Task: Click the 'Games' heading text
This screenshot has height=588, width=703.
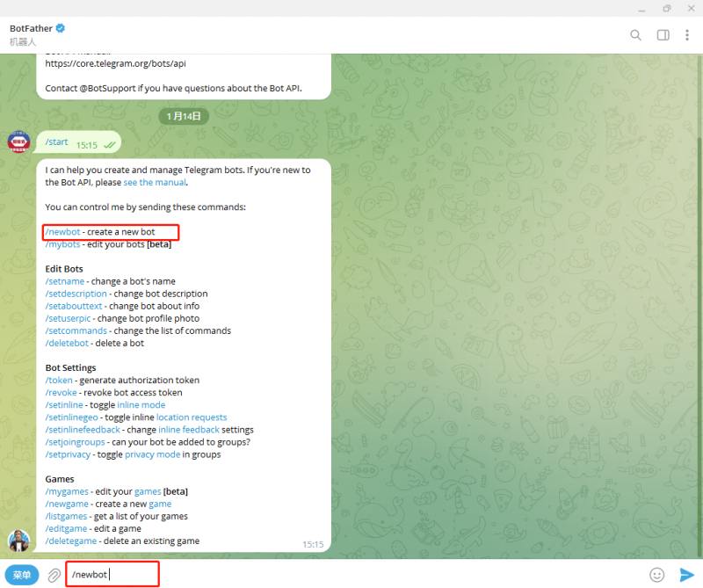Action: [60, 479]
